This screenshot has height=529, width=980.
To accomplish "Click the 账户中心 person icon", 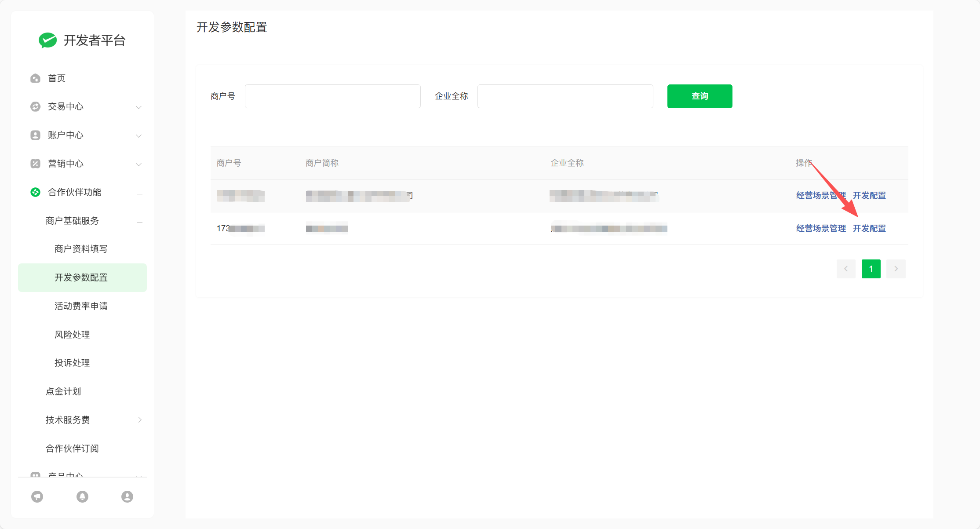I will (36, 135).
